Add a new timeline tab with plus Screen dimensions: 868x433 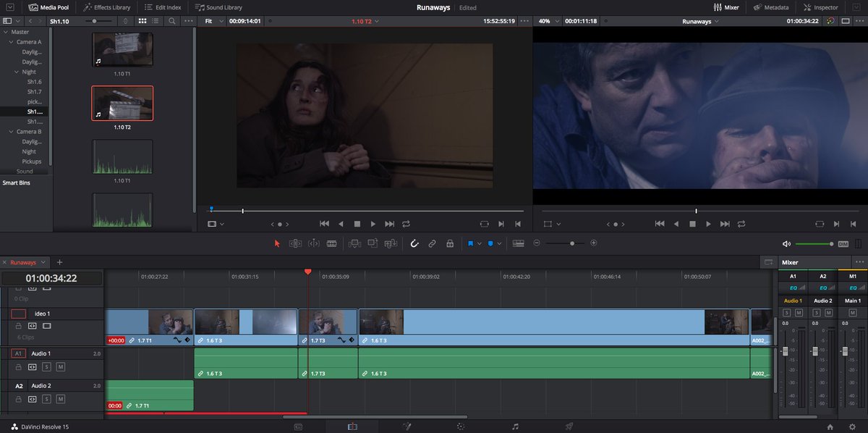click(59, 262)
